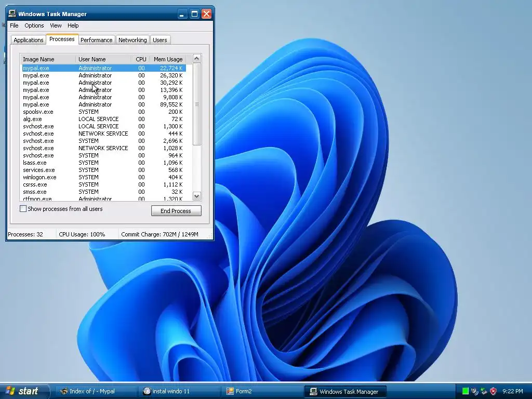Click the Mypal icon in the taskbar
Image resolution: width=532 pixels, height=399 pixels.
pos(64,391)
